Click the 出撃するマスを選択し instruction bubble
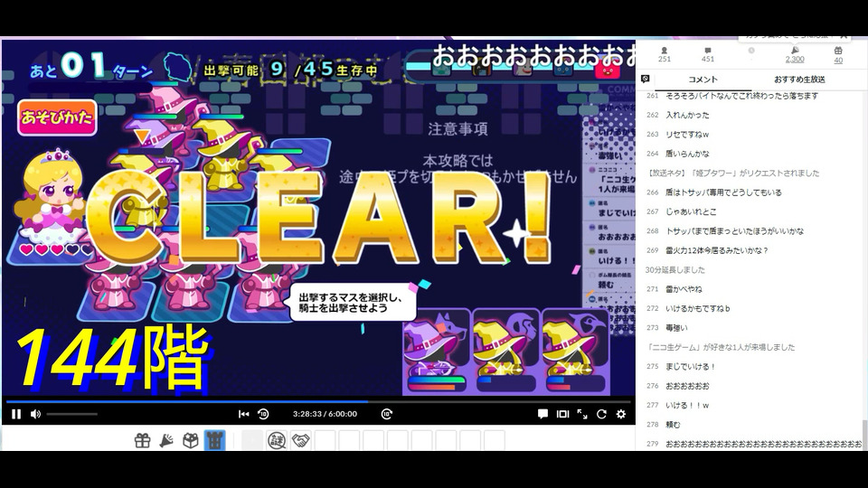The height and width of the screenshot is (488, 868). coord(351,303)
